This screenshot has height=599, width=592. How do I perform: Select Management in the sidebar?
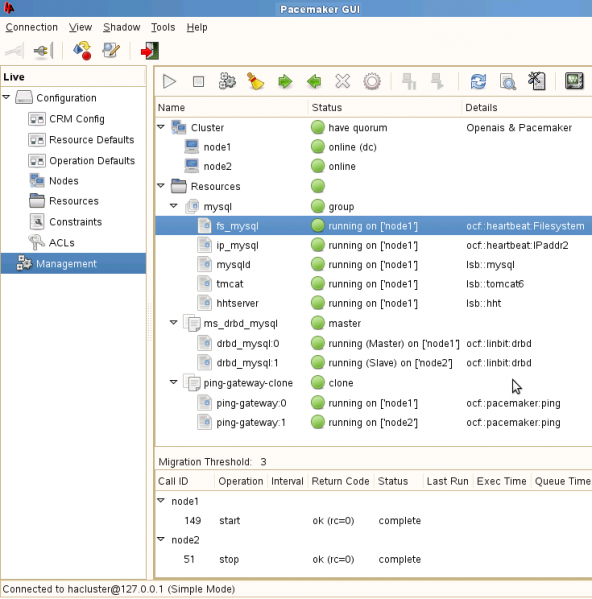(73, 264)
